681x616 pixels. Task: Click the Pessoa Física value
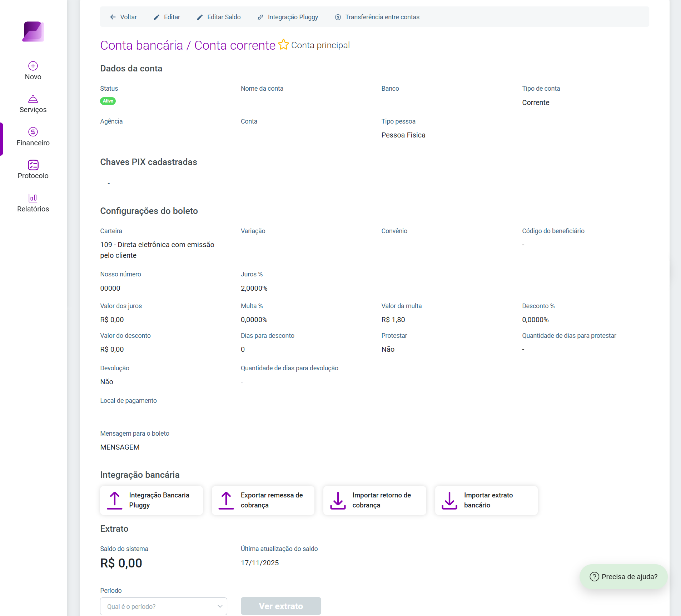pyautogui.click(x=403, y=135)
